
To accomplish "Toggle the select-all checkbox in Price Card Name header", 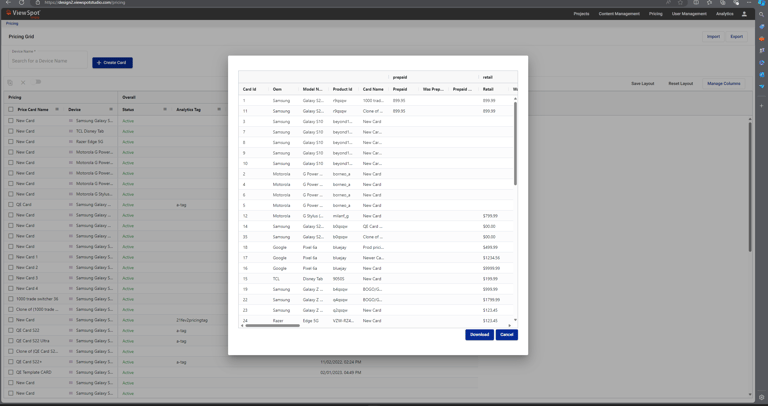I will coord(11,110).
